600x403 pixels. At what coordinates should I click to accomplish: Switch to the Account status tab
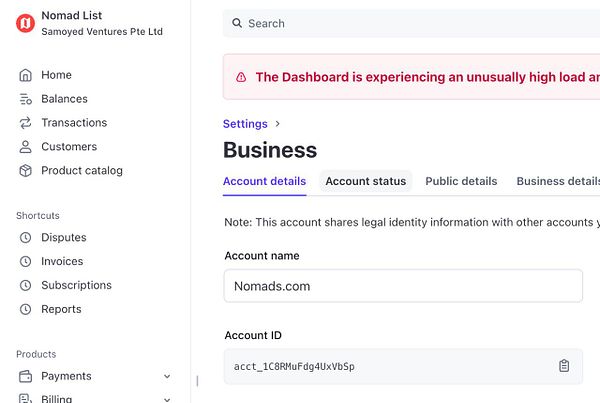(x=366, y=181)
